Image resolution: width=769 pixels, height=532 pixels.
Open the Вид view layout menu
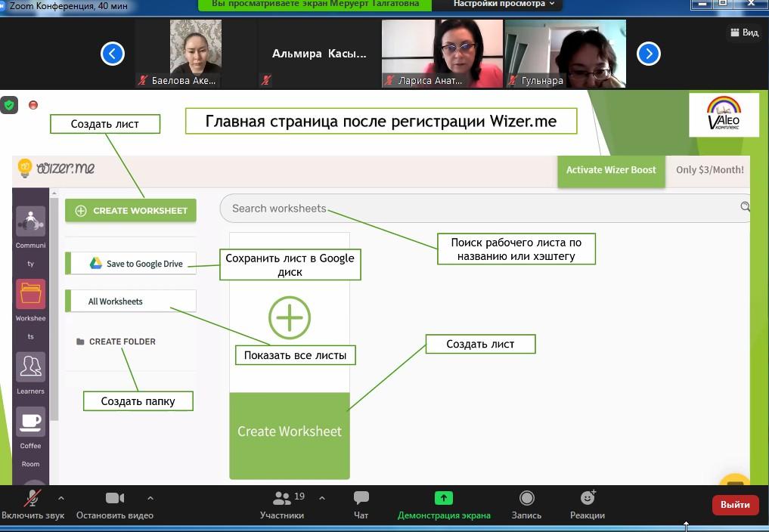point(745,32)
